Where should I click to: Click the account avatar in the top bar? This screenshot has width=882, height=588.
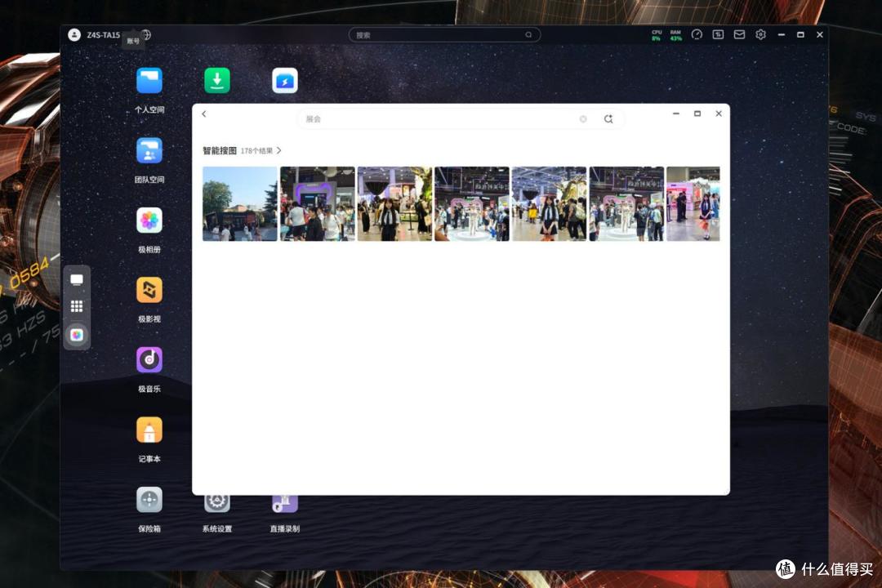pyautogui.click(x=74, y=35)
